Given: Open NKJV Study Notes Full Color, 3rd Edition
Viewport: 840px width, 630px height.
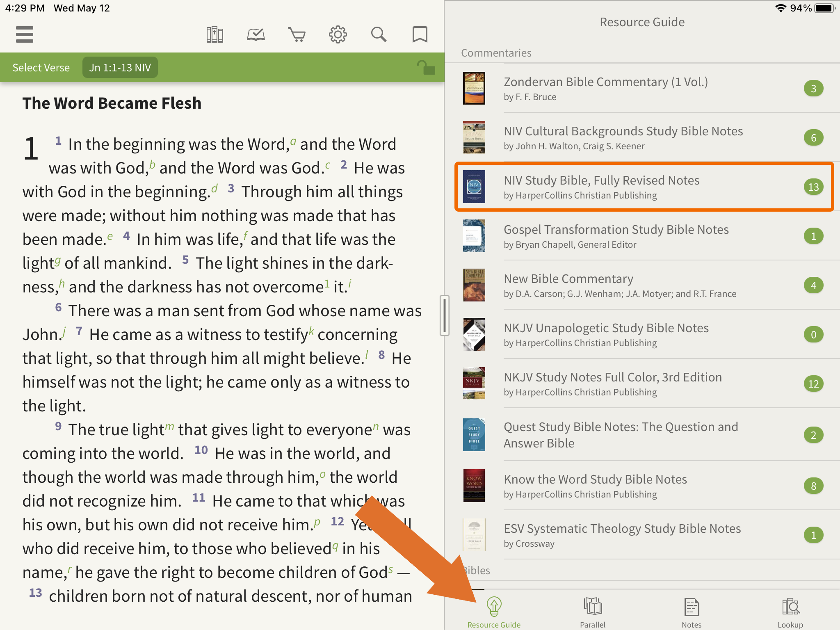Looking at the screenshot, I should pyautogui.click(x=642, y=383).
